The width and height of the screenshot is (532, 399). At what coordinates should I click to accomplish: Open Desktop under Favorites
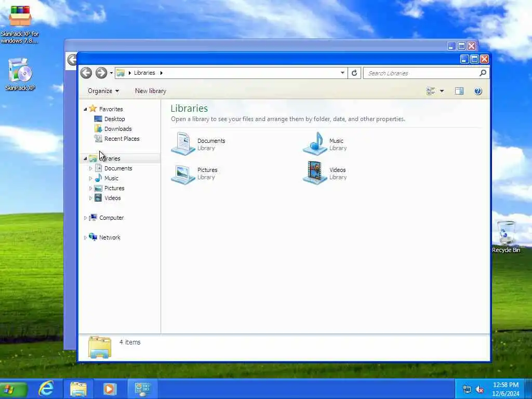click(x=115, y=119)
